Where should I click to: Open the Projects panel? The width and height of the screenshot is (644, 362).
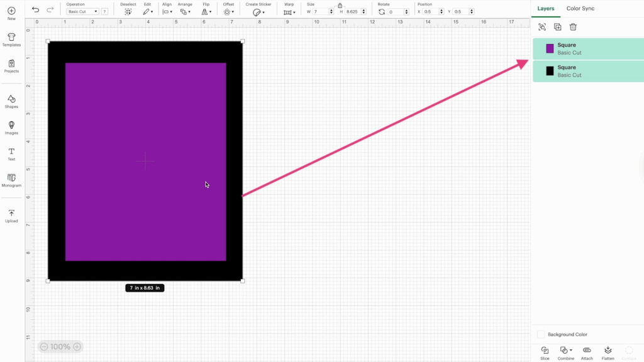click(x=11, y=66)
